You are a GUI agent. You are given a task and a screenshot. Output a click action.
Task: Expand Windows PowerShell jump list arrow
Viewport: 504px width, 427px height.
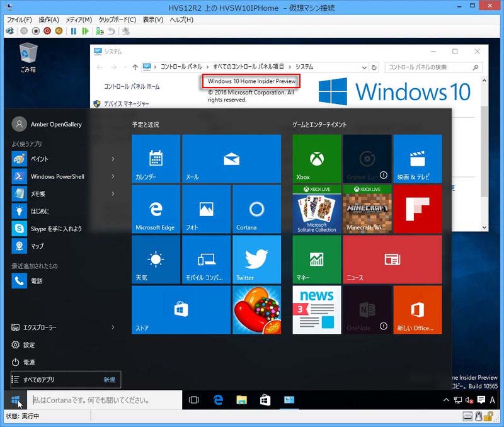point(113,176)
